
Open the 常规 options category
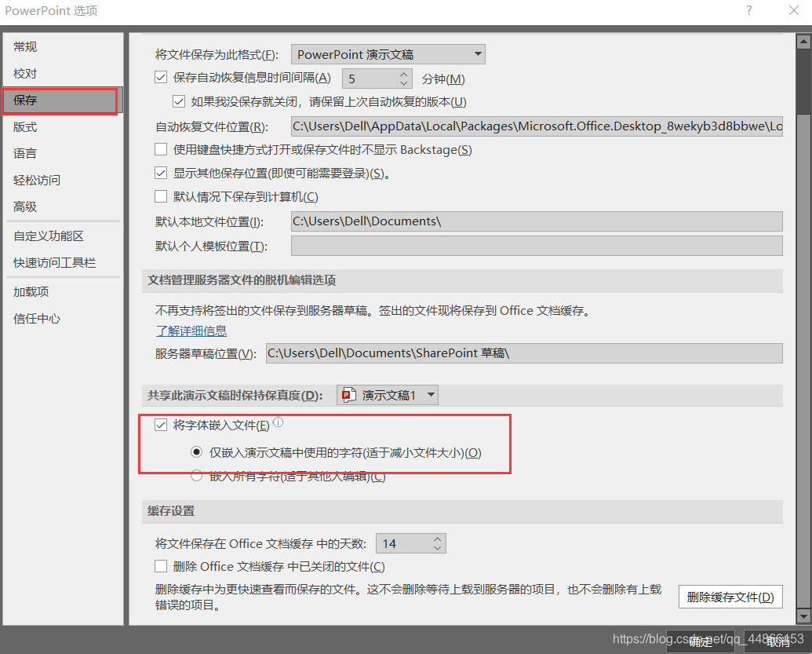pos(62,47)
